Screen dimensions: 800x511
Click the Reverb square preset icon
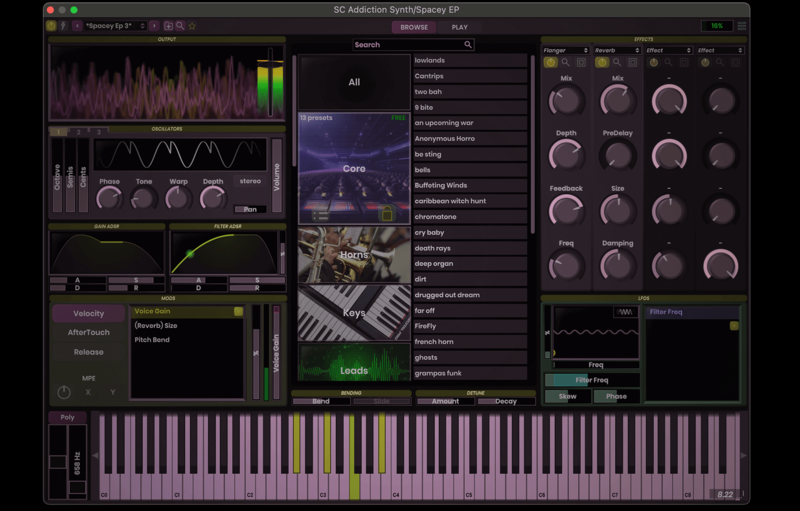coord(633,62)
